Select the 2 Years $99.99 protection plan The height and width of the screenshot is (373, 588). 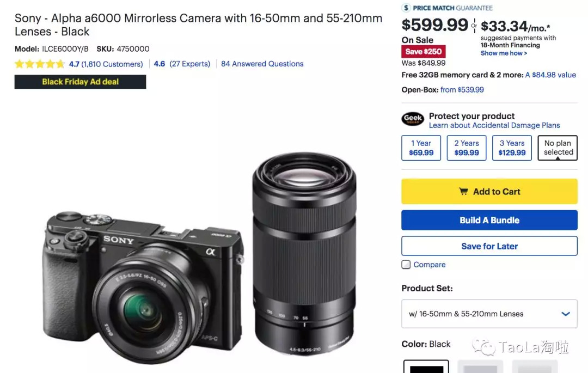click(x=467, y=148)
